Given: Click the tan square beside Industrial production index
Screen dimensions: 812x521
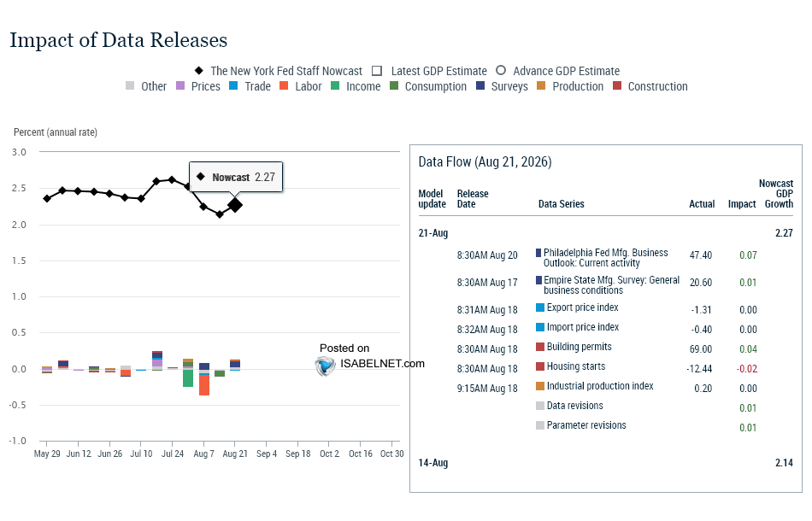Looking at the screenshot, I should [x=539, y=386].
